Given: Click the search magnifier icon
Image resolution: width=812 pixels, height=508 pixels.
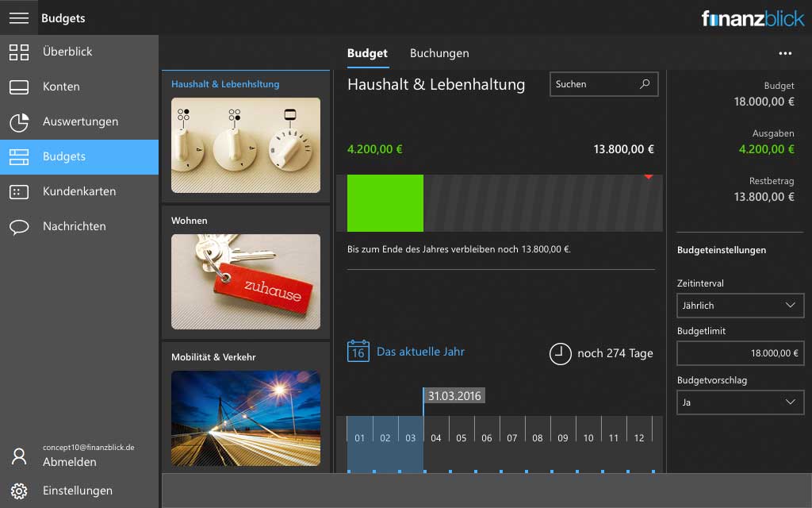Looking at the screenshot, I should click(x=645, y=83).
